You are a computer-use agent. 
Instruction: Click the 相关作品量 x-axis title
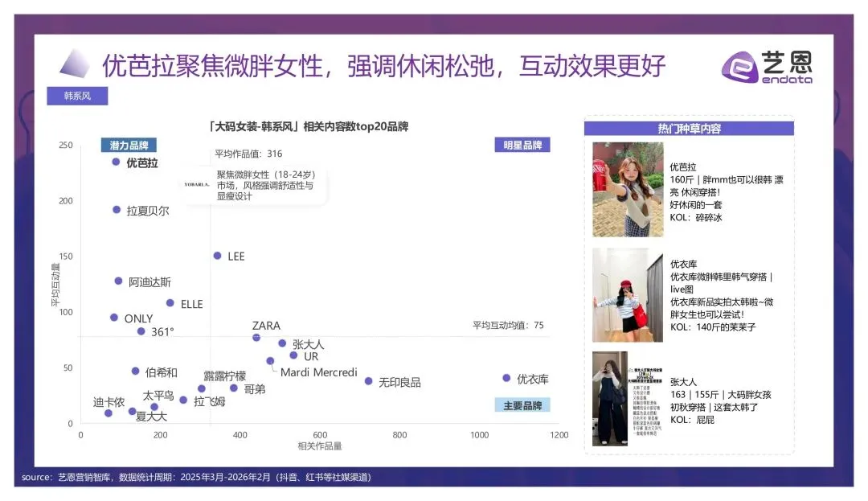tap(320, 446)
